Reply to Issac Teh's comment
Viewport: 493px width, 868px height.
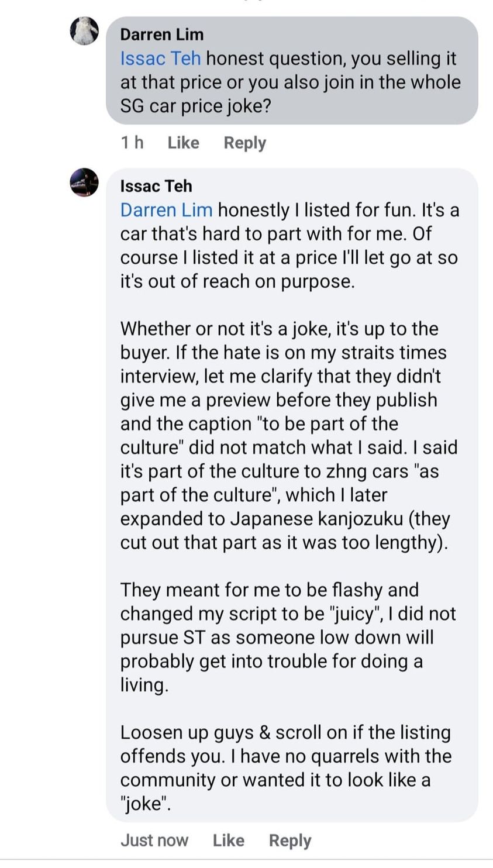pos(289,841)
